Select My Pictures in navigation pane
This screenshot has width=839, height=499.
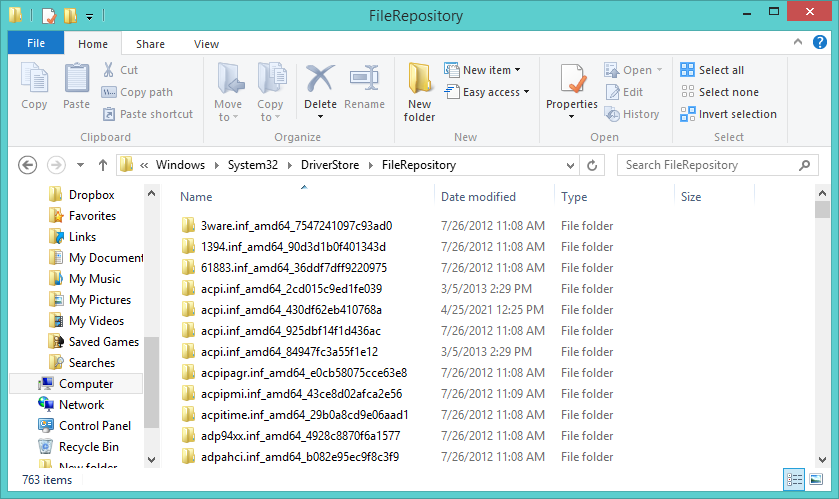click(x=90, y=300)
